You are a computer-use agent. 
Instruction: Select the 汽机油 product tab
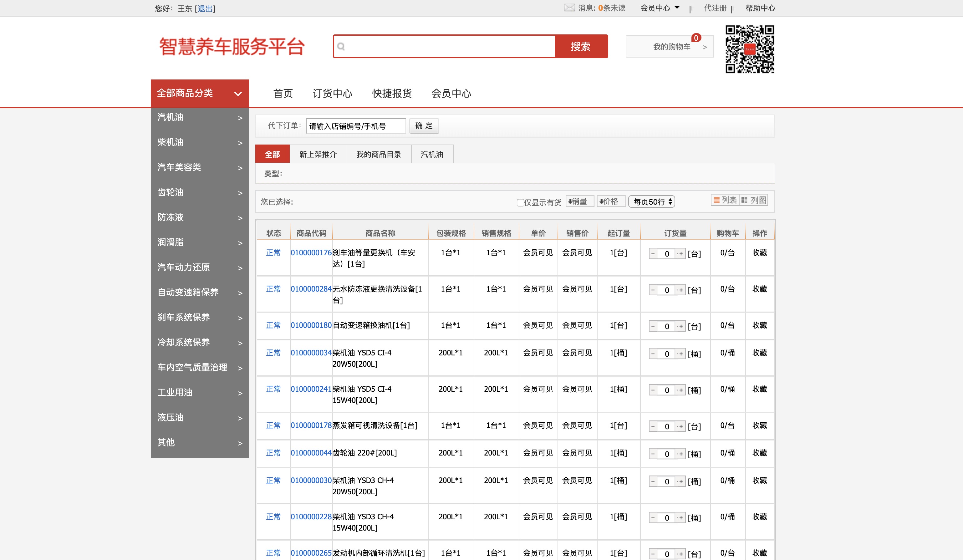(432, 154)
